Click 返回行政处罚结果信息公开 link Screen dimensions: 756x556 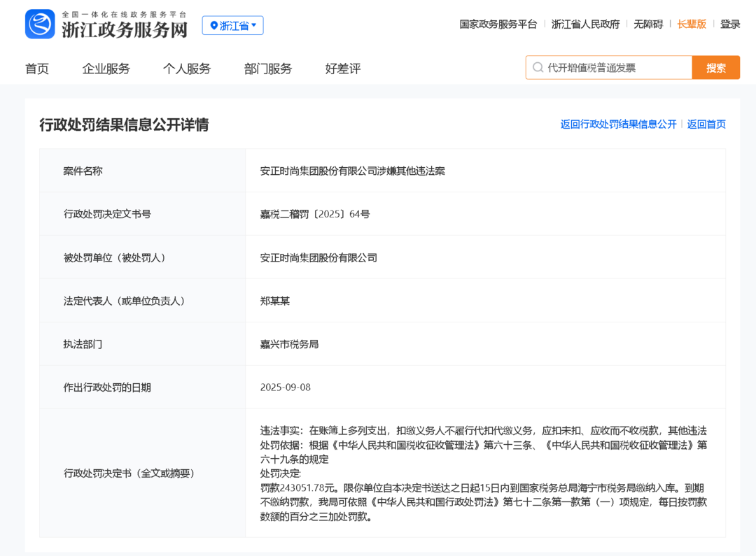tap(618, 124)
